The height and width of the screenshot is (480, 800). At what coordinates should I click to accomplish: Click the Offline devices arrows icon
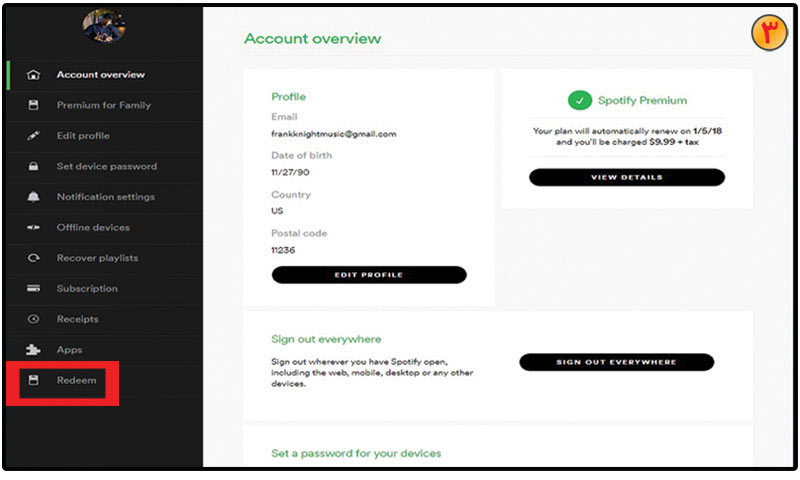[33, 228]
